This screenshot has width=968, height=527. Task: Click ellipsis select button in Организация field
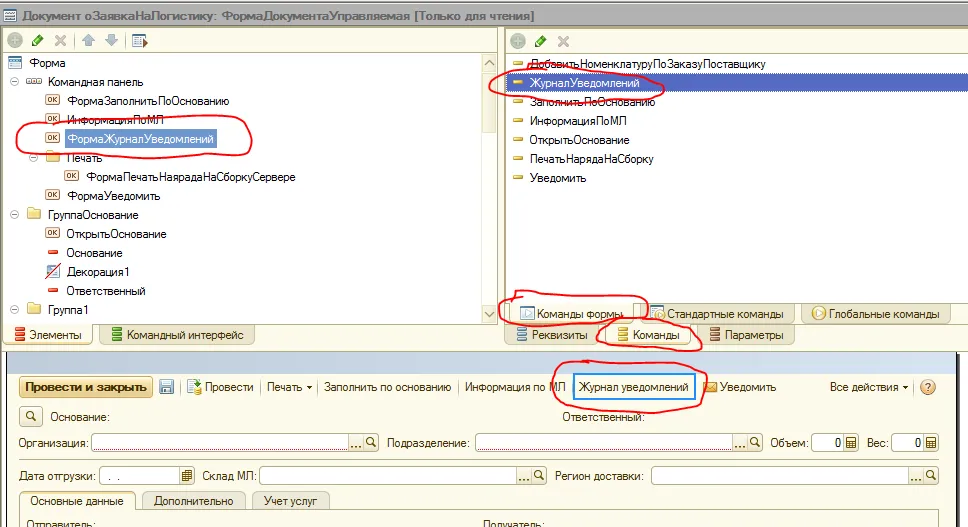pyautogui.click(x=356, y=443)
